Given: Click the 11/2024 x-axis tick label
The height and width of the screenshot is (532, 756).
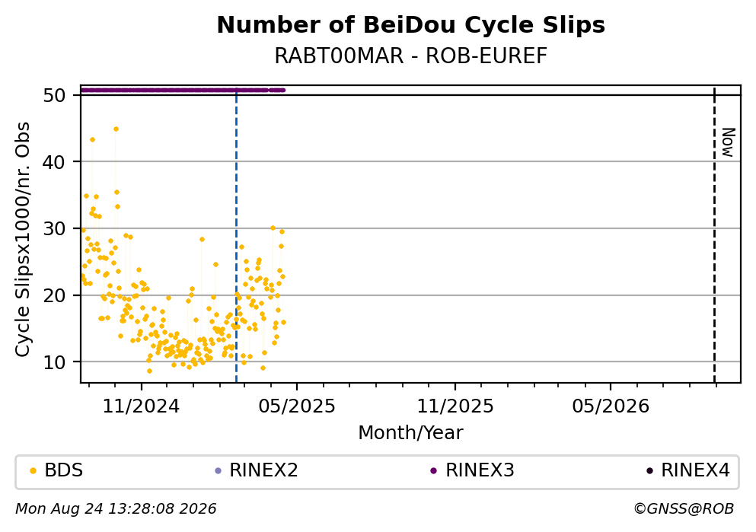Looking at the screenshot, I should point(141,406).
